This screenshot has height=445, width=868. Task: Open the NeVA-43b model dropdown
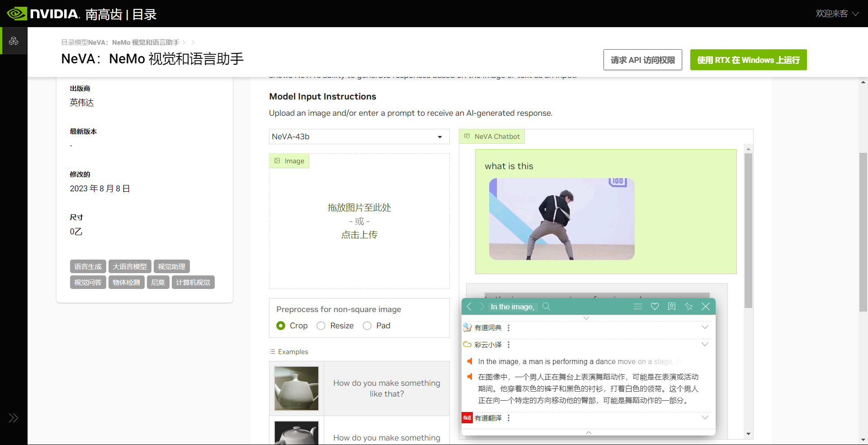coord(359,137)
